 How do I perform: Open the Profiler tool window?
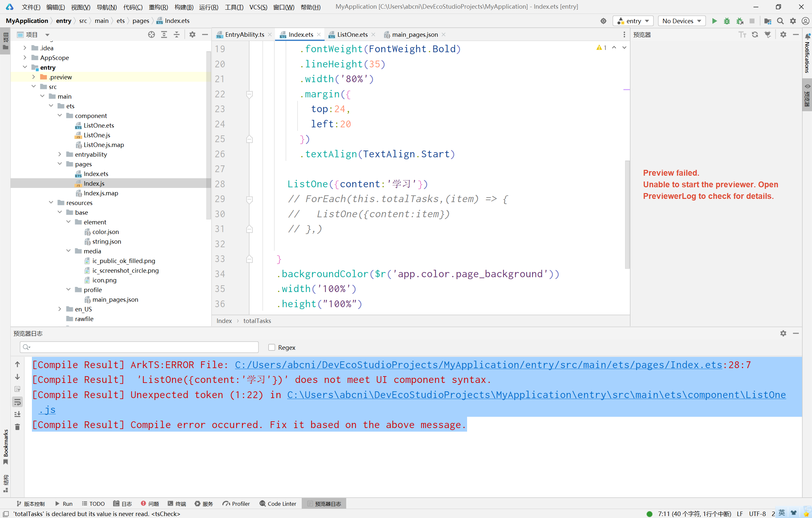(x=236, y=503)
